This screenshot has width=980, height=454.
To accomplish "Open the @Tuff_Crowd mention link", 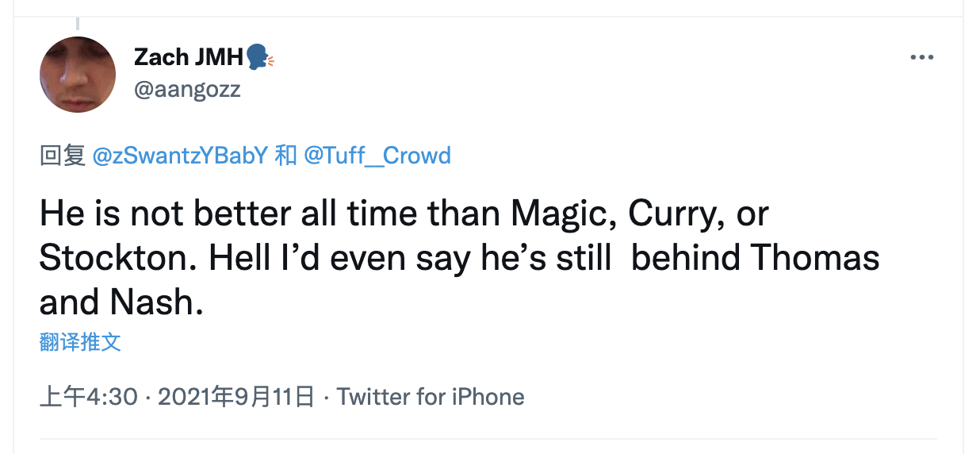I will tap(377, 155).
